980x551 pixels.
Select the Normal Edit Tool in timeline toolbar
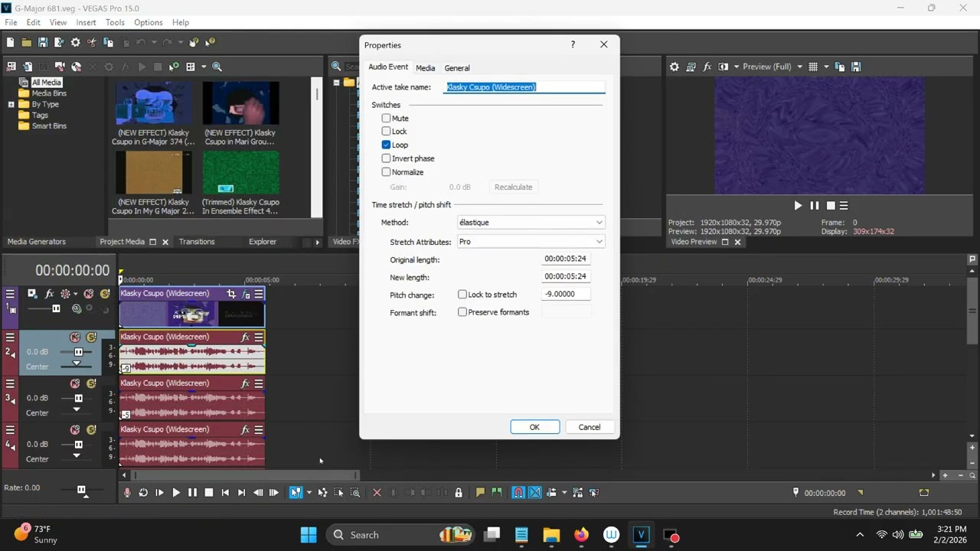point(296,493)
